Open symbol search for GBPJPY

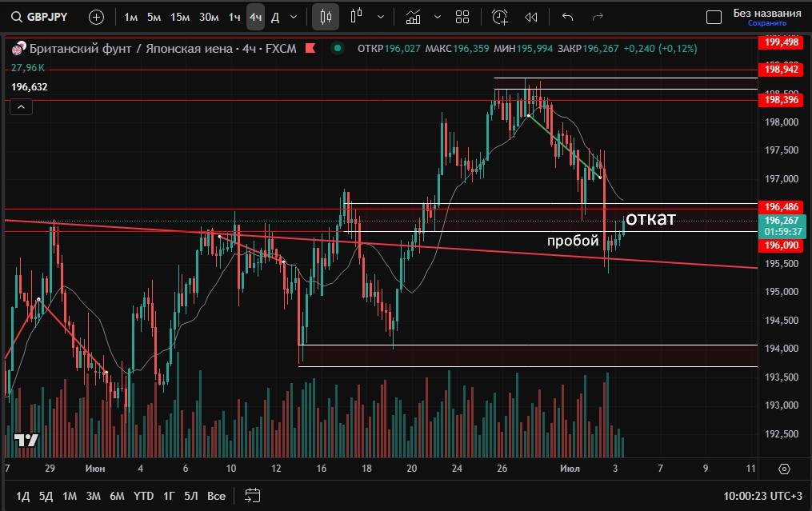click(40, 17)
